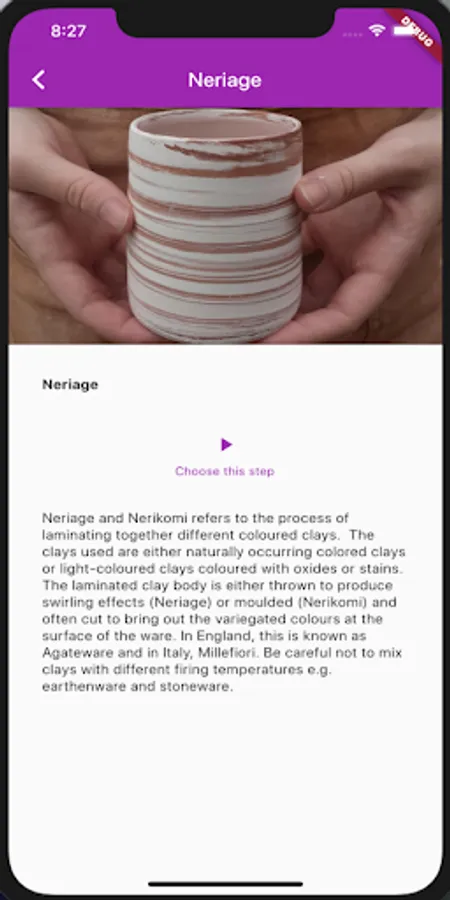Tap the Neriage title in the app bar

[225, 80]
